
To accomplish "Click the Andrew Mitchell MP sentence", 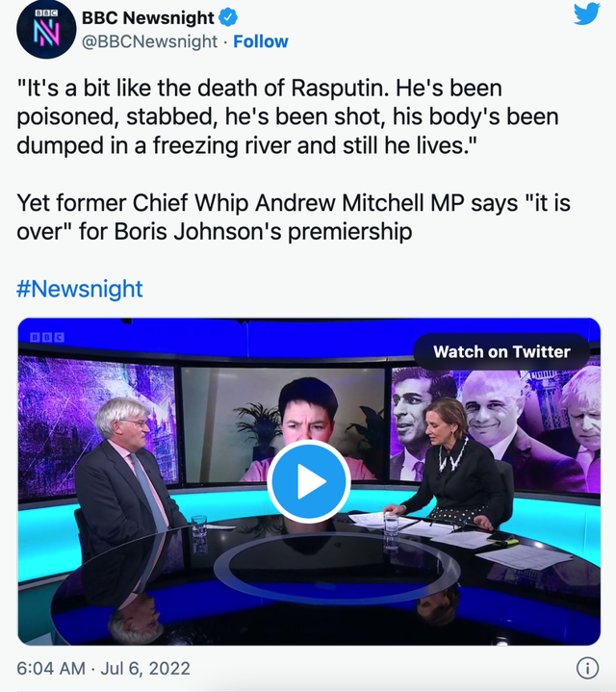I will click(294, 218).
